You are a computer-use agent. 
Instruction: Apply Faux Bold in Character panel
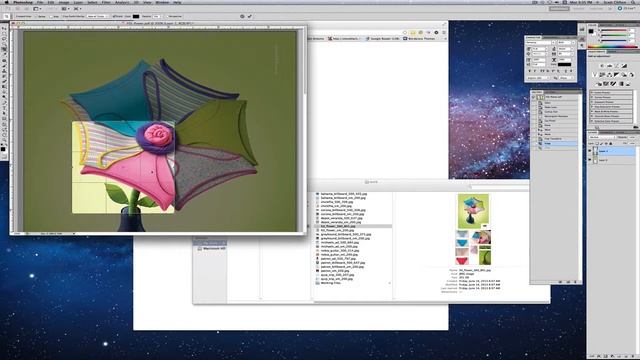tap(529, 71)
